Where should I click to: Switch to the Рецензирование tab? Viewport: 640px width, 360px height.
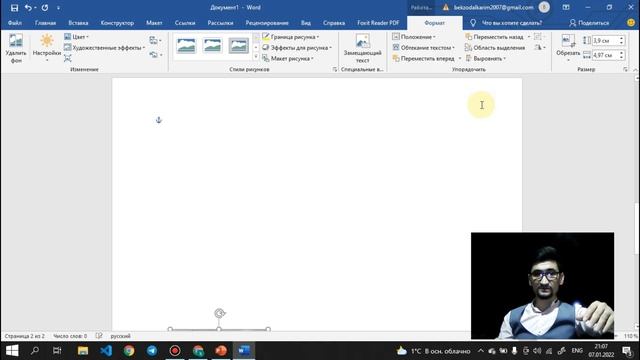coord(267,23)
